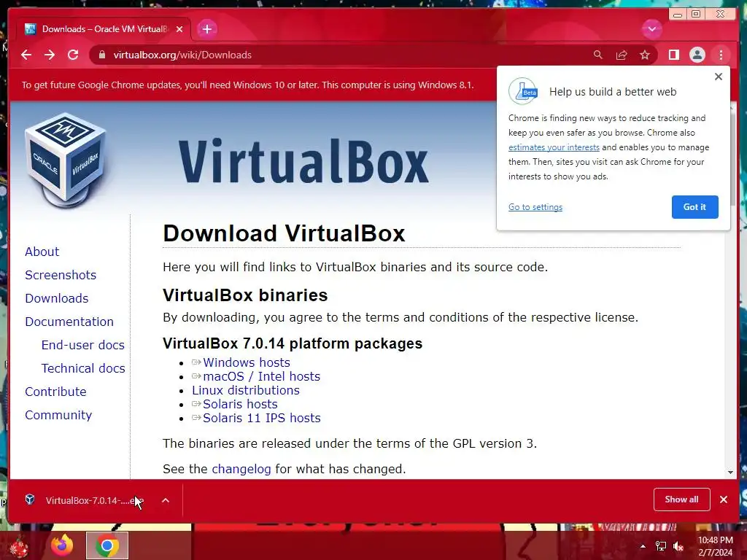Click the page scrollbar down arrow
Image resolution: width=747 pixels, height=560 pixels.
[730, 472]
